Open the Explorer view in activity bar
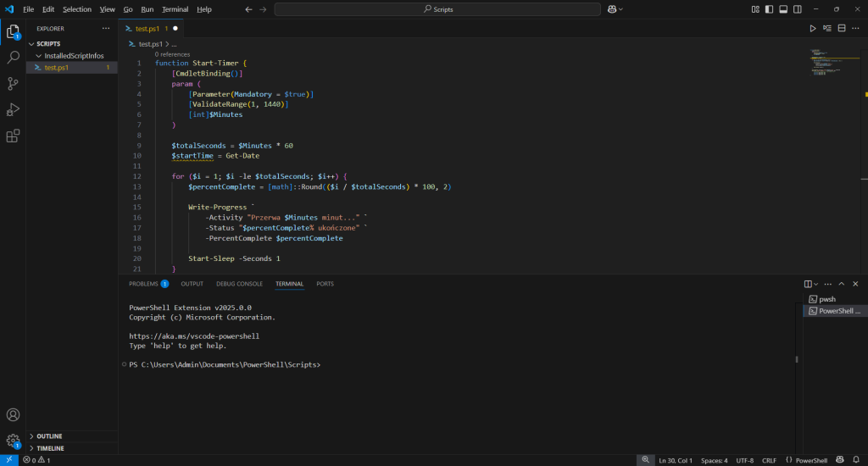This screenshot has height=466, width=868. coord(13,31)
